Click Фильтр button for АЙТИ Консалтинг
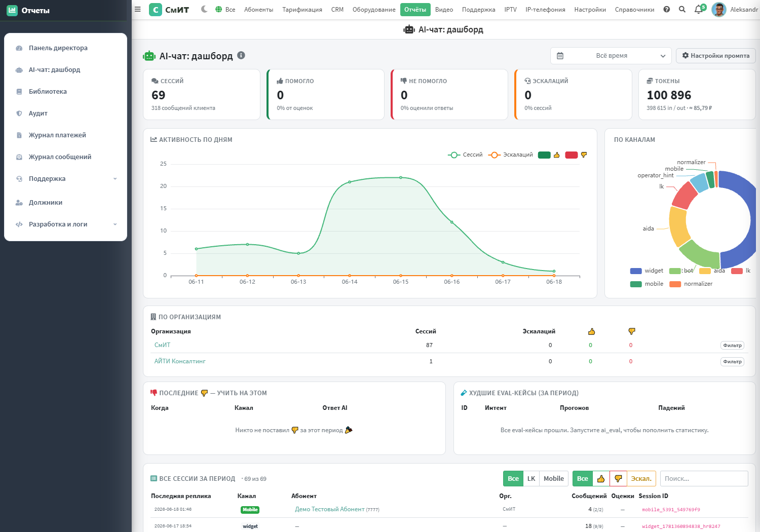This screenshot has width=760, height=532. (x=732, y=362)
